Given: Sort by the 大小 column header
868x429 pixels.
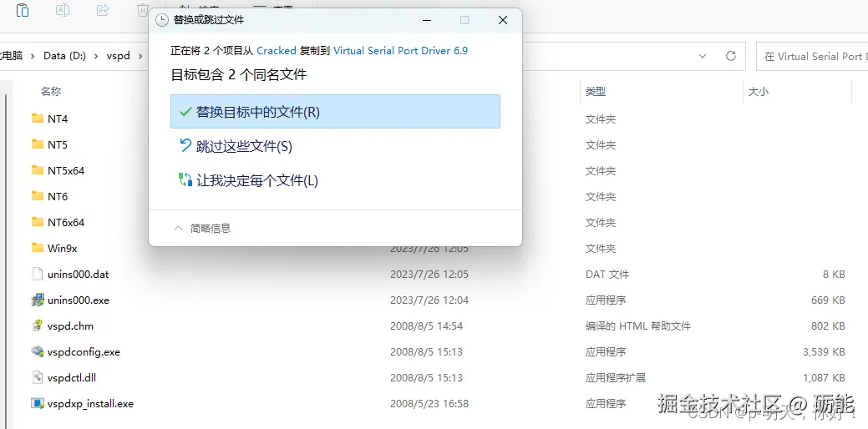Looking at the screenshot, I should point(759,92).
